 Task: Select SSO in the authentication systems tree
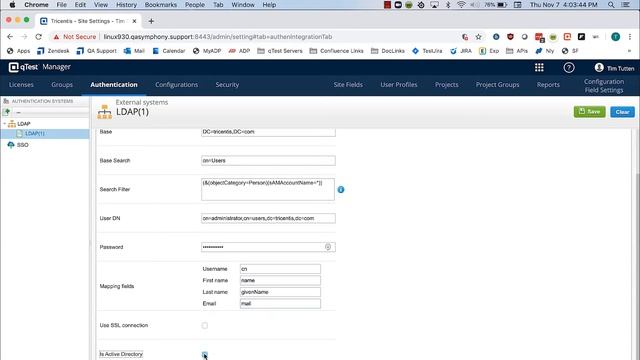click(22, 145)
